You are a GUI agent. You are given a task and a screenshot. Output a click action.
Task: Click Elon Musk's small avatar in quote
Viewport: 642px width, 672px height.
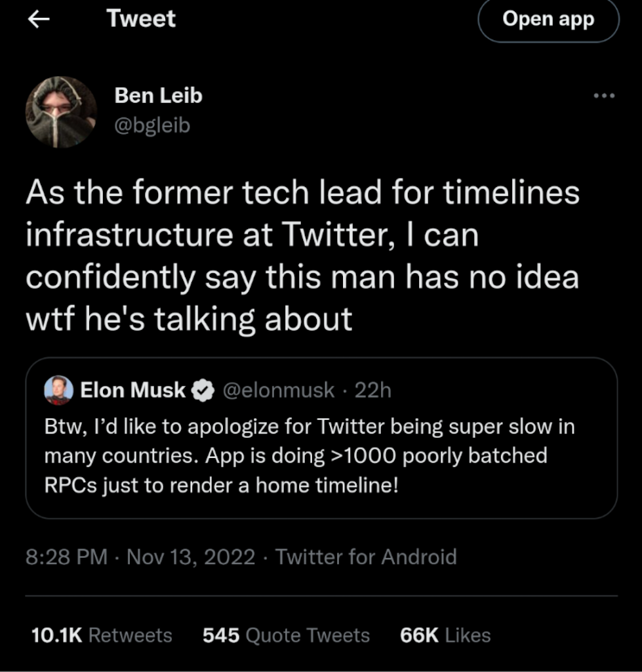(x=58, y=390)
